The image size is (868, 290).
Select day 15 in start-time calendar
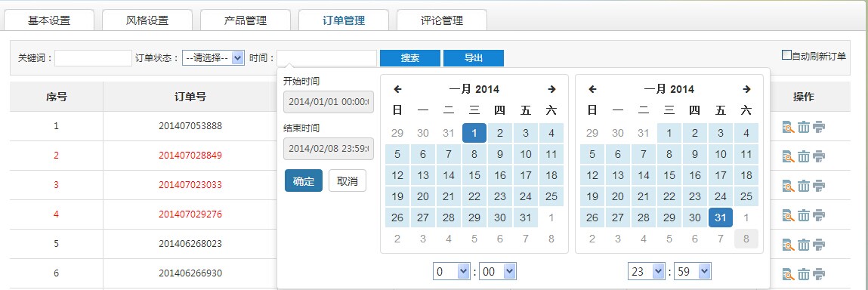474,175
